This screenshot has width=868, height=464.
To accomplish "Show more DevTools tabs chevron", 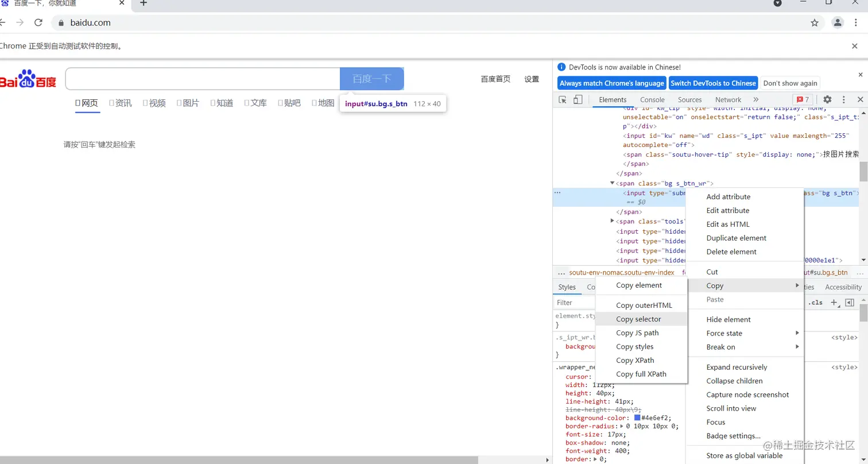I will (756, 99).
